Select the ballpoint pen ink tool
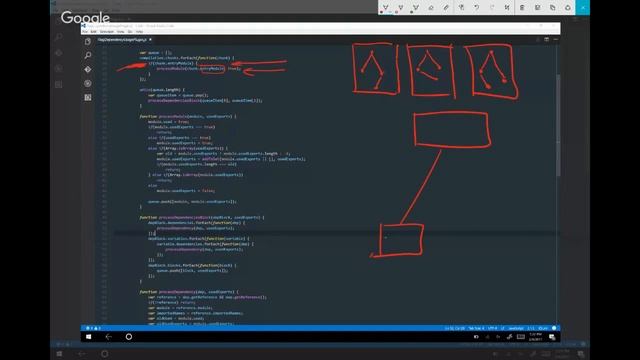640x360 pixels. coord(385,8)
